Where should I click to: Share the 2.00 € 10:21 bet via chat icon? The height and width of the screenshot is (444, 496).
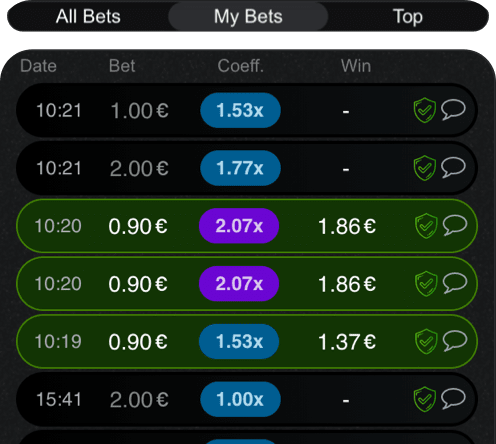coord(453,167)
